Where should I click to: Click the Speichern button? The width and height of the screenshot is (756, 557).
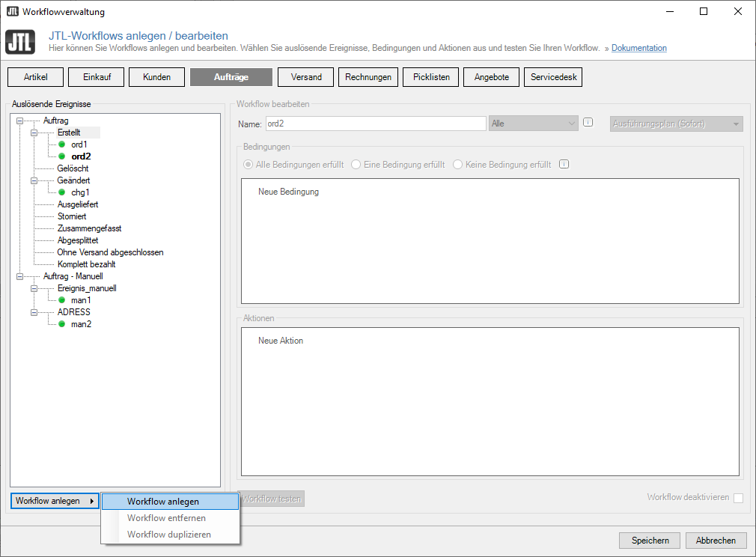650,541
